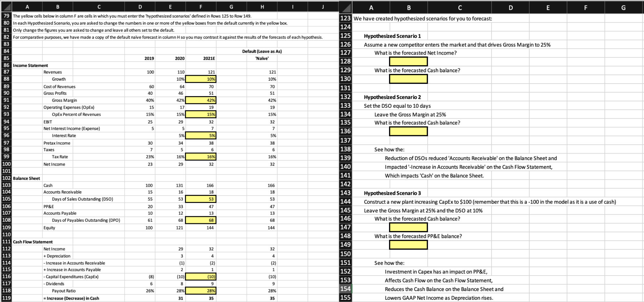Image resolution: width=644 pixels, height=302 pixels.
Task: Click the 'Pretax Income' row label
Action: click(x=57, y=143)
